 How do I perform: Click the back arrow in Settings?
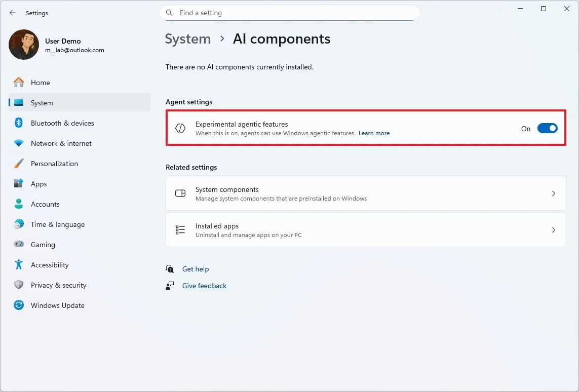pos(13,13)
